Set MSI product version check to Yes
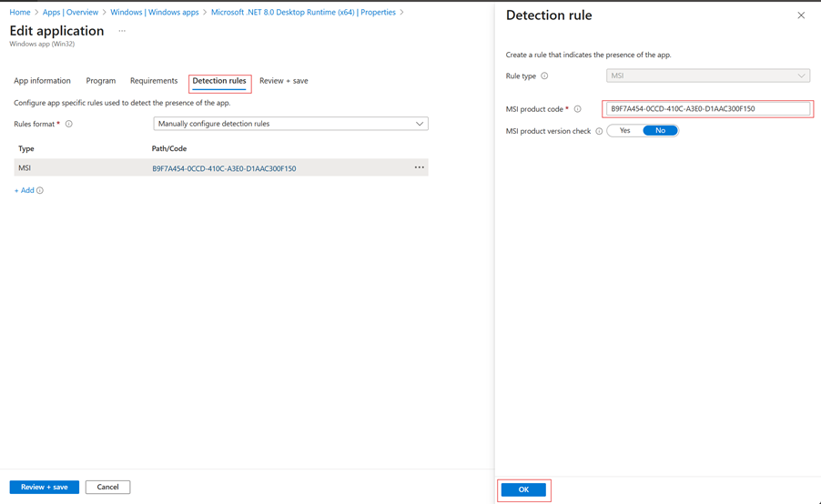 click(624, 131)
